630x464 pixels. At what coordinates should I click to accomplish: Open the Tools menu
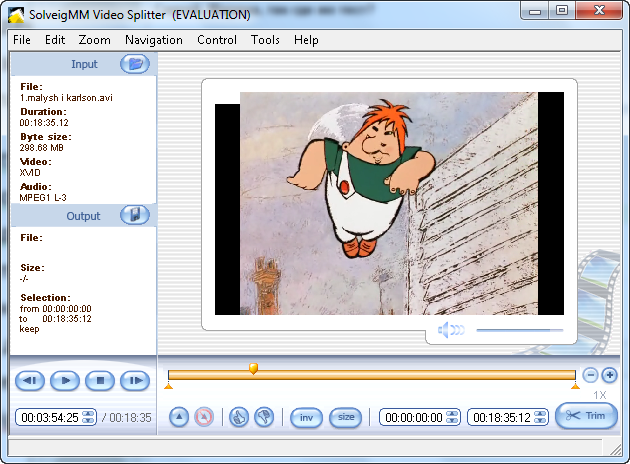click(265, 40)
